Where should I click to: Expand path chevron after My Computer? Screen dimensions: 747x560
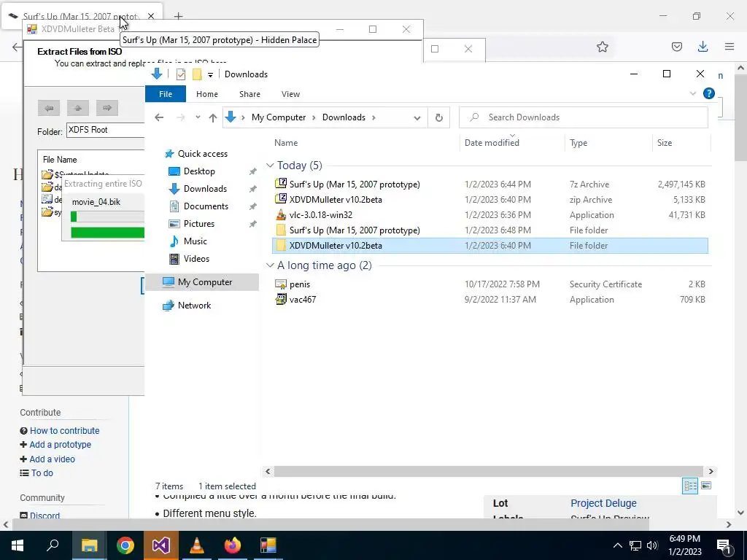click(314, 117)
